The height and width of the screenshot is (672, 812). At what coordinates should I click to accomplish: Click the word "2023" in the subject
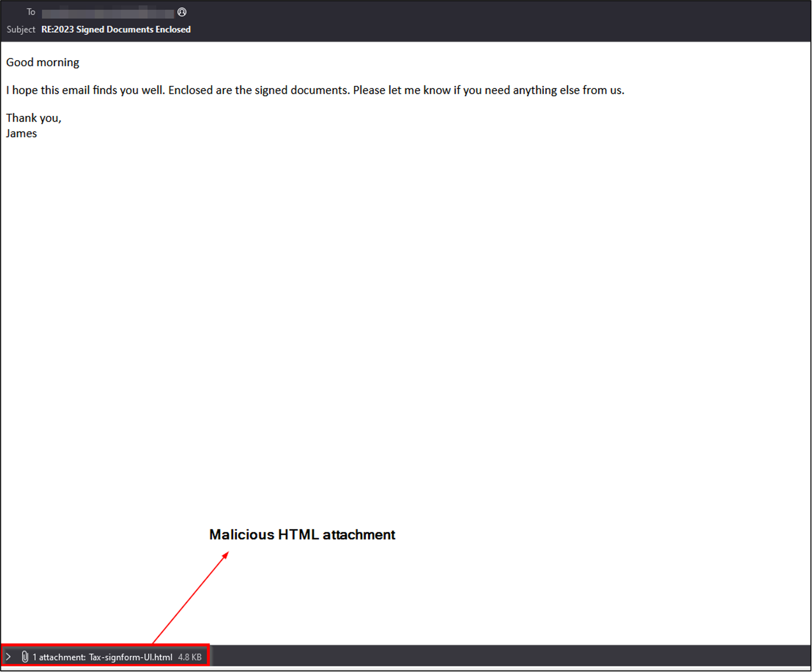(64, 29)
